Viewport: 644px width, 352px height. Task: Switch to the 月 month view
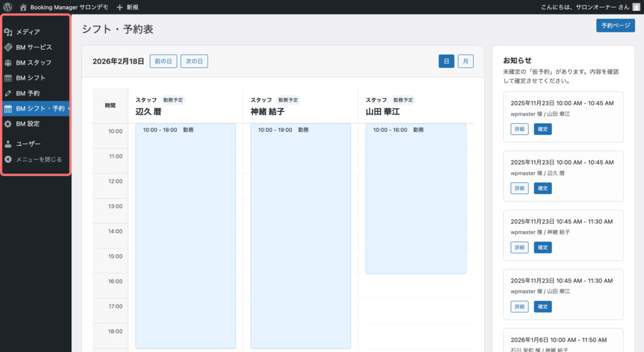[x=465, y=62]
